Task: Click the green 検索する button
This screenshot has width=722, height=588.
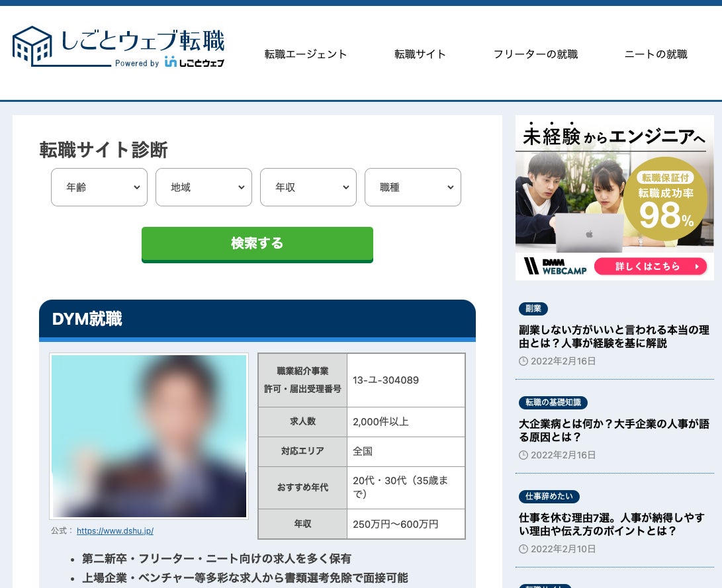Action: pyautogui.click(x=257, y=244)
